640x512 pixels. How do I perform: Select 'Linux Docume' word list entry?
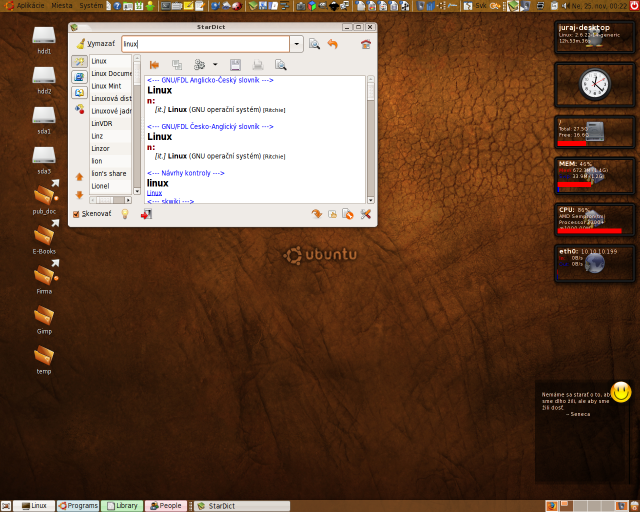[110, 73]
